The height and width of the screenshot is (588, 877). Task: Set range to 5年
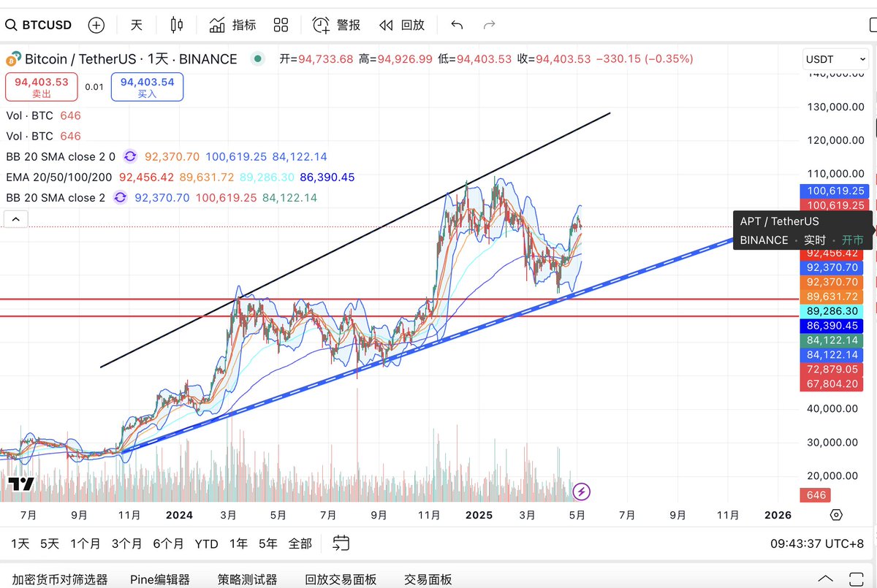click(x=268, y=543)
